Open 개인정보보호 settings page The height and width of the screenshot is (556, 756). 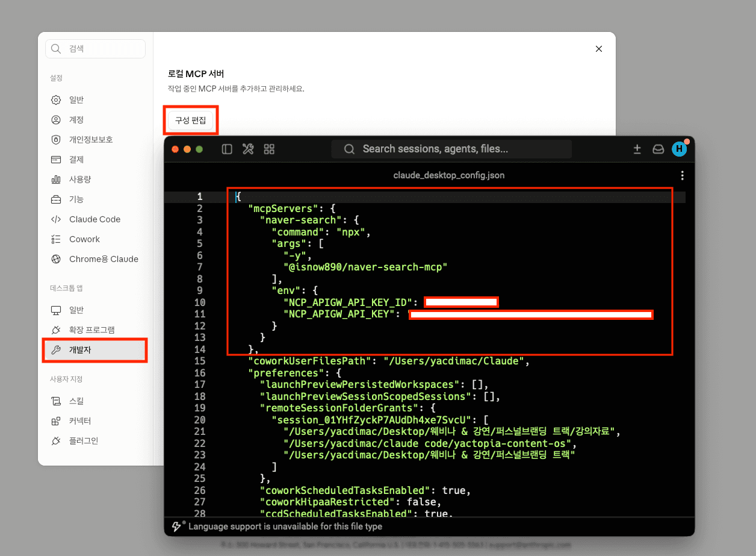point(95,139)
